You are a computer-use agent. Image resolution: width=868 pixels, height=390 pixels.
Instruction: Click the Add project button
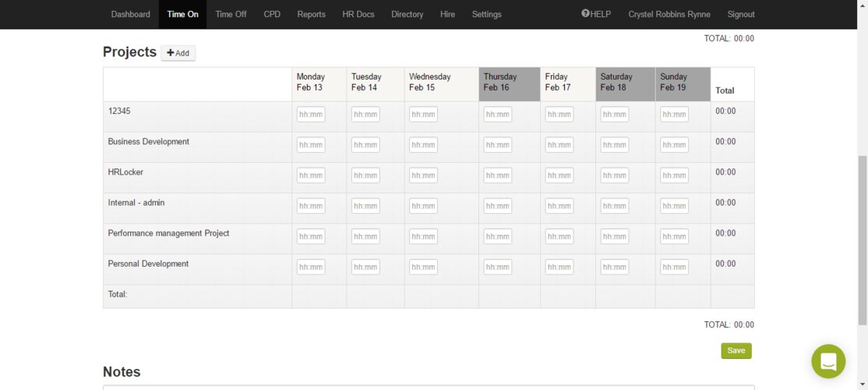coord(178,53)
